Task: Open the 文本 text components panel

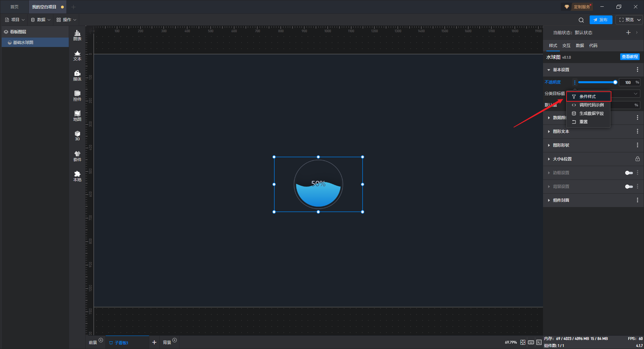Action: [x=77, y=55]
